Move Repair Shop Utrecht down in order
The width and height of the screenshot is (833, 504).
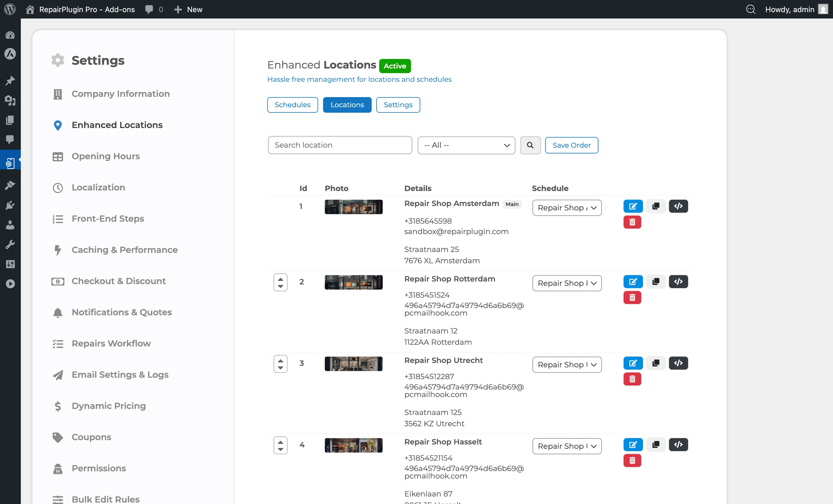(x=280, y=368)
